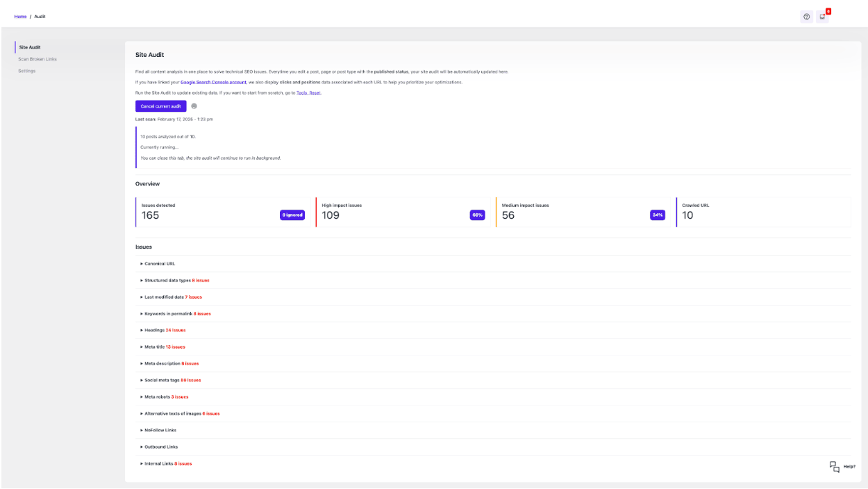Click the 66% high impact badge

[x=477, y=215]
